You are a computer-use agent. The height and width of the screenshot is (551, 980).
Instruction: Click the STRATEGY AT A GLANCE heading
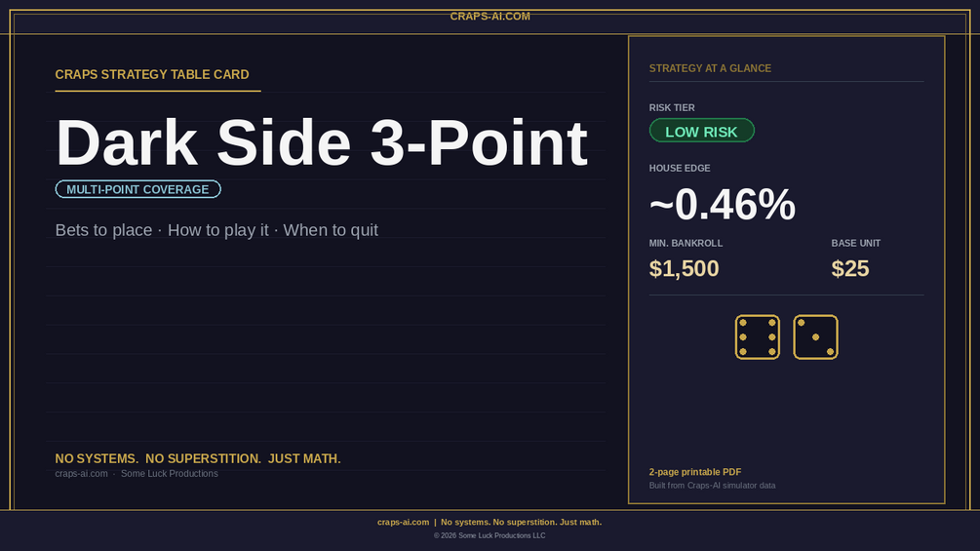[710, 68]
